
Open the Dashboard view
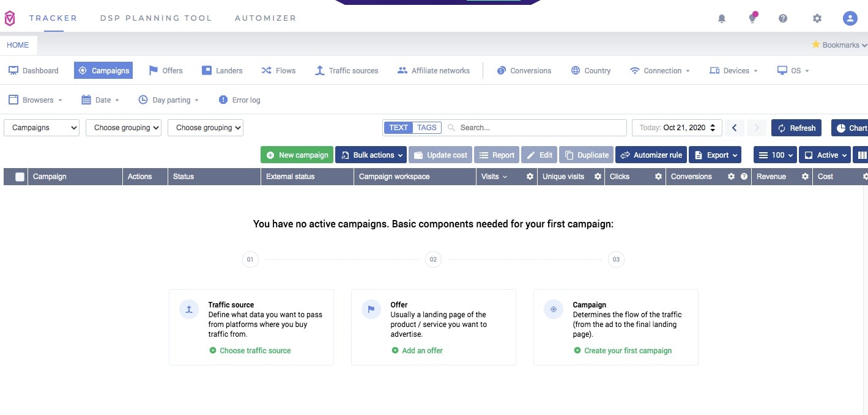[34, 70]
